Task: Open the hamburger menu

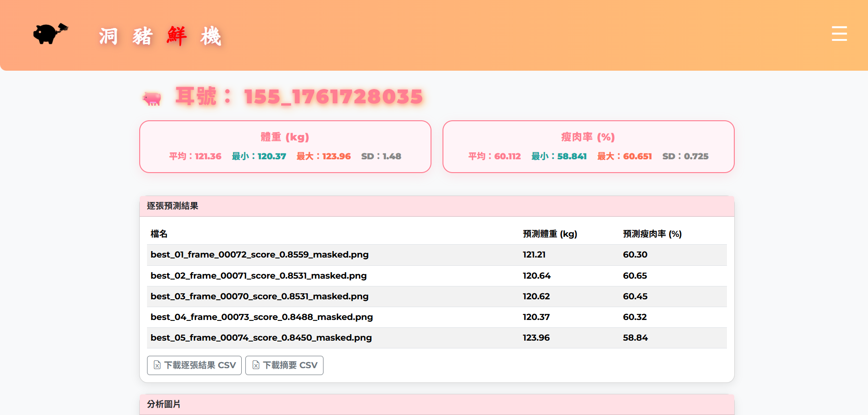Action: click(839, 34)
